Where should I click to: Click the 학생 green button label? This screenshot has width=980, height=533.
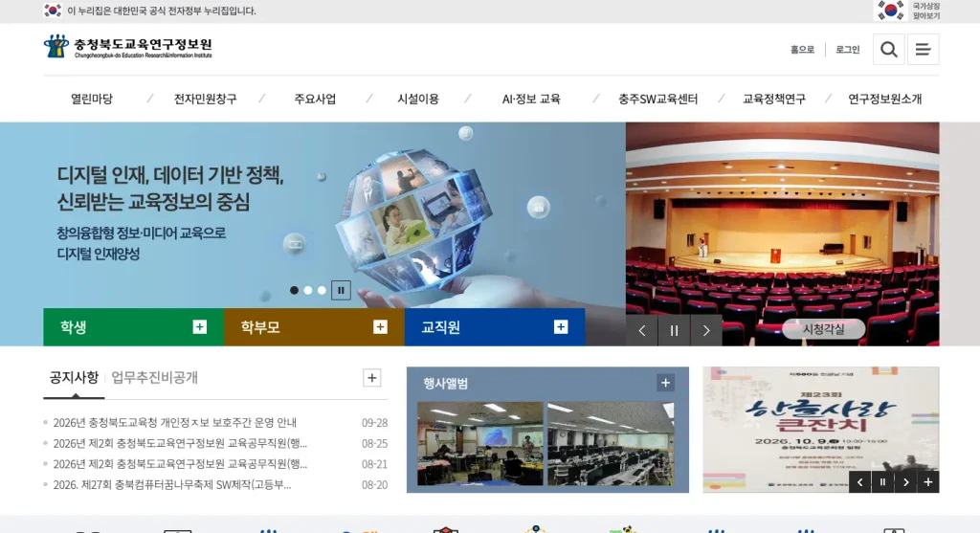73,327
